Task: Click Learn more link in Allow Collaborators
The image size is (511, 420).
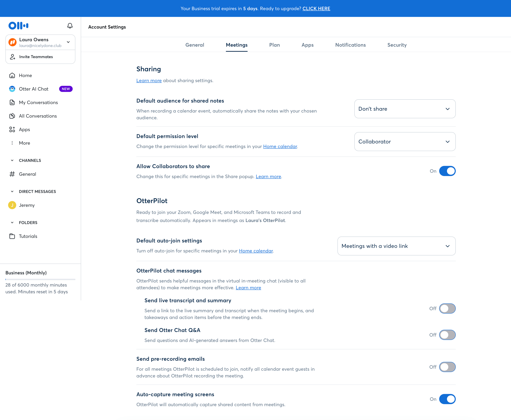Action: (x=268, y=177)
